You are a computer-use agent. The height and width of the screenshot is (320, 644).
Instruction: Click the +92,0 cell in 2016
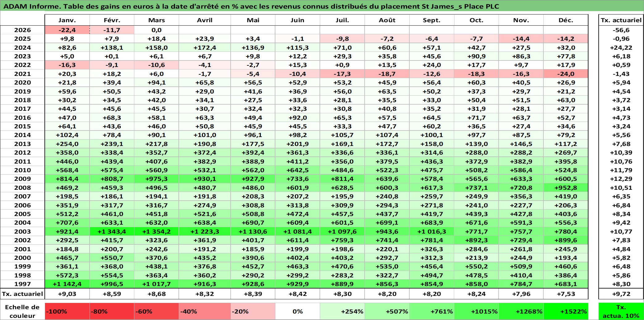(x=298, y=118)
